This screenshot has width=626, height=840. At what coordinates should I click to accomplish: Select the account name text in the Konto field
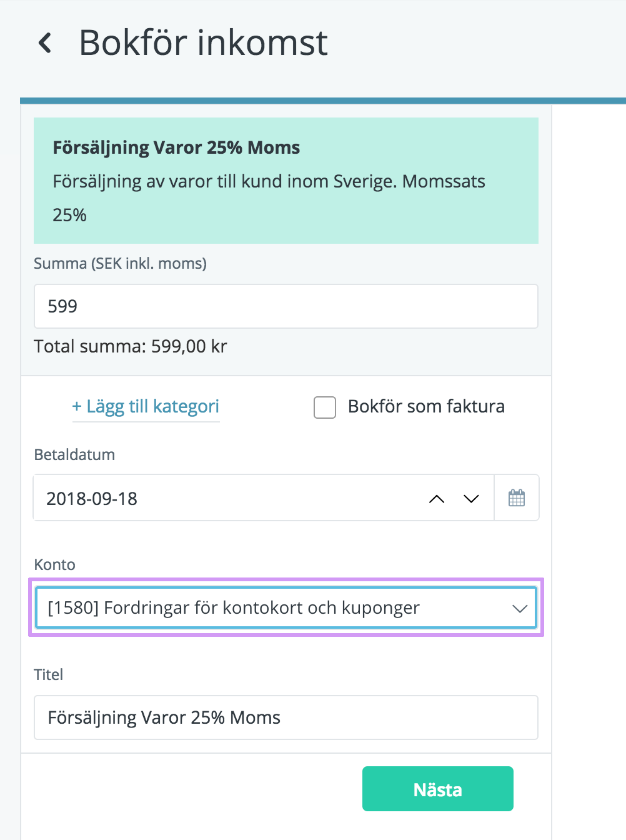click(x=234, y=607)
